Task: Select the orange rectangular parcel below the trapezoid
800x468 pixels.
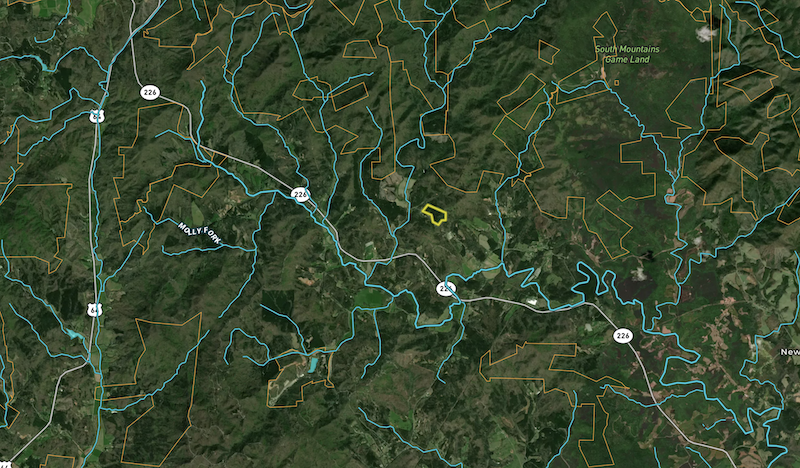Action: (x=349, y=96)
